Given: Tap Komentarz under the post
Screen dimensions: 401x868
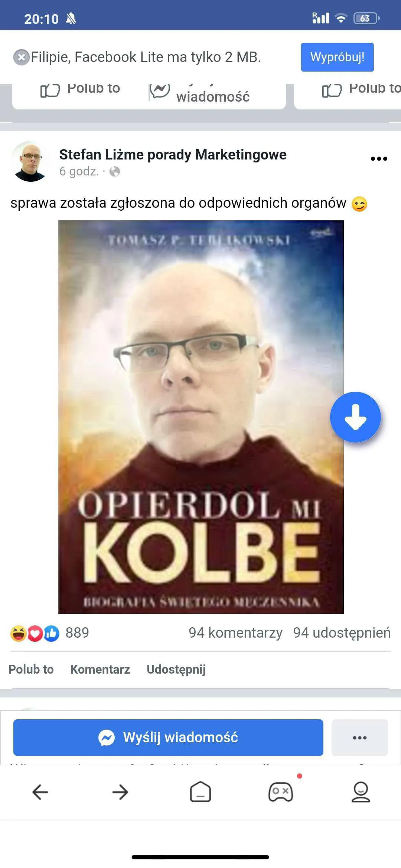Looking at the screenshot, I should pos(100,669).
